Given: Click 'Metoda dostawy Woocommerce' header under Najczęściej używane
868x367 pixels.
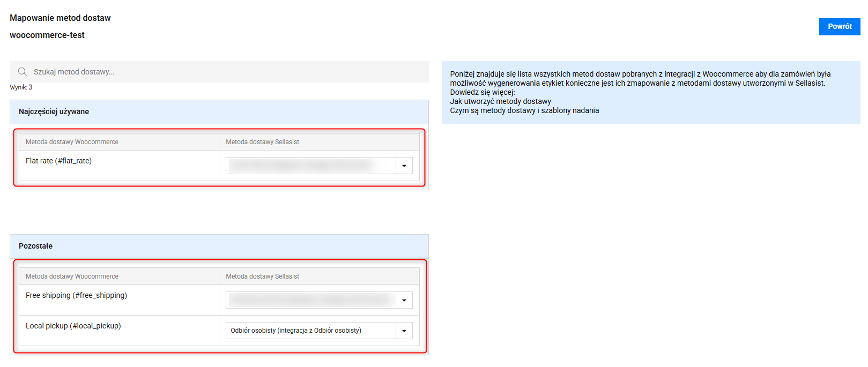Looking at the screenshot, I should 72,142.
